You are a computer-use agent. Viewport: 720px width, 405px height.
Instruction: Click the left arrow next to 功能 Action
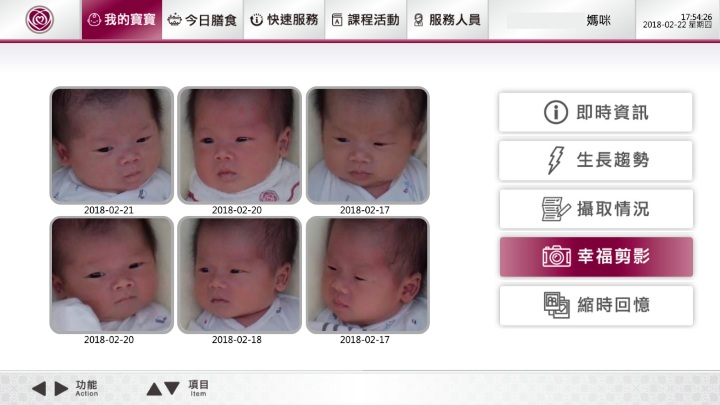tap(39, 388)
